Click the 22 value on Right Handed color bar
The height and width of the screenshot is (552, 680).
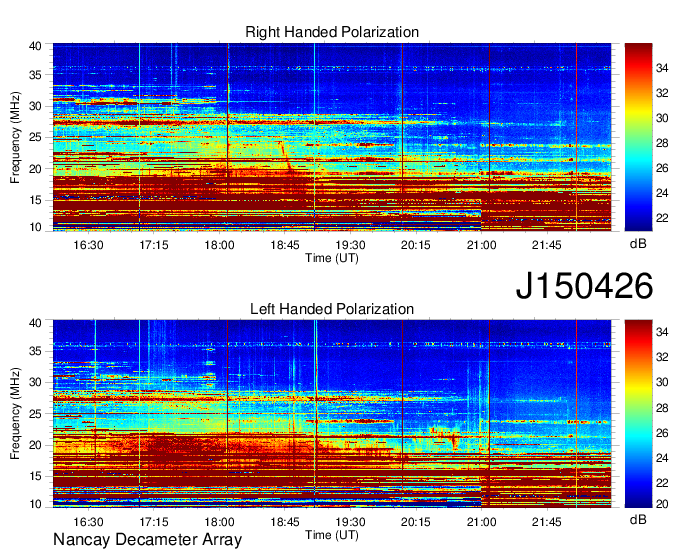click(662, 218)
